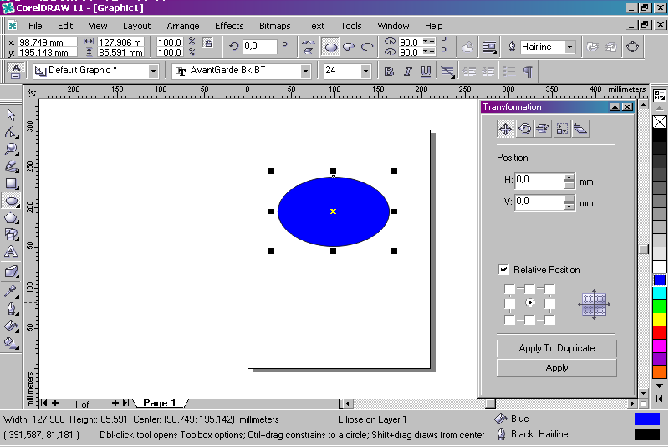Open the AvantGarde font list dropdown
The image size is (668, 447).
[x=305, y=71]
